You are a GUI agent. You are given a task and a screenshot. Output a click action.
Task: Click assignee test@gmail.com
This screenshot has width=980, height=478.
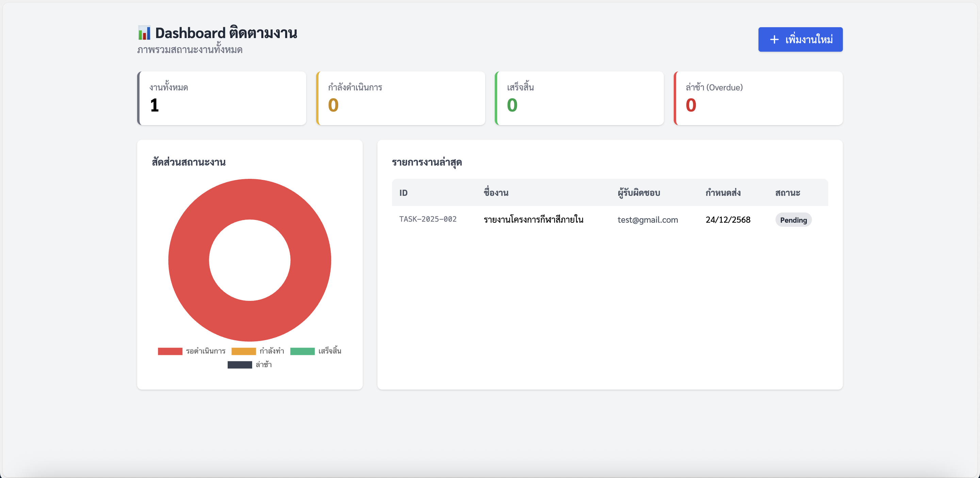(648, 220)
